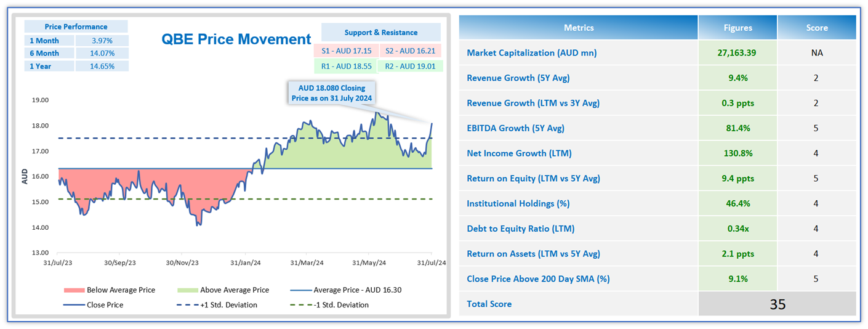Click the '+1 Std. Deviation' legend entry
The width and height of the screenshot is (868, 329).
[217, 304]
